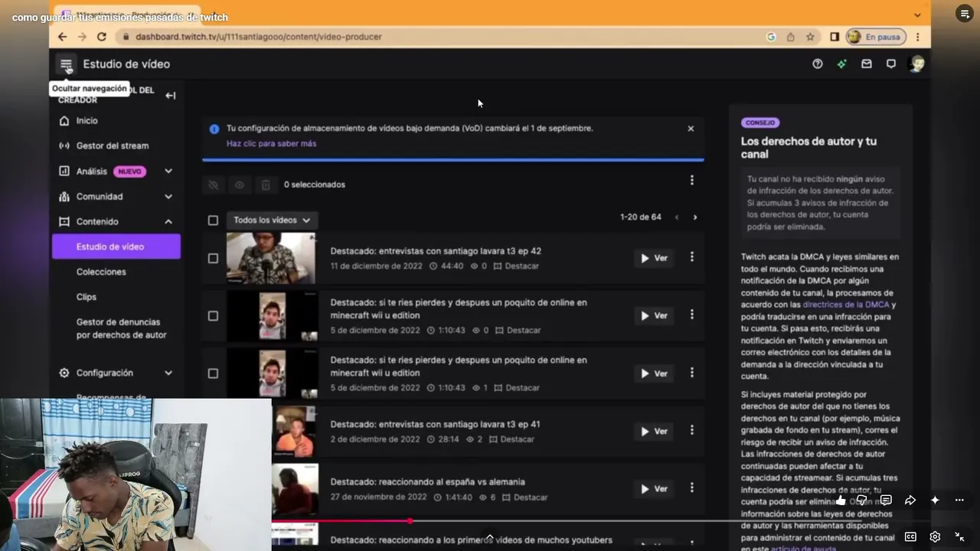The width and height of the screenshot is (980, 551).
Task: Click Ver for entrevistas ep 41 video
Action: (654, 431)
